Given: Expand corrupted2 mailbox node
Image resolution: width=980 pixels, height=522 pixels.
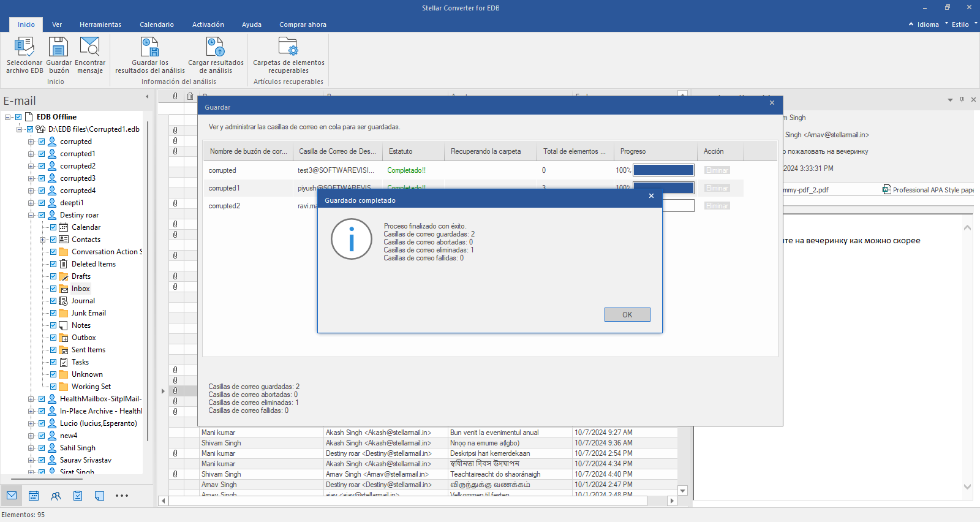Looking at the screenshot, I should tap(31, 166).
